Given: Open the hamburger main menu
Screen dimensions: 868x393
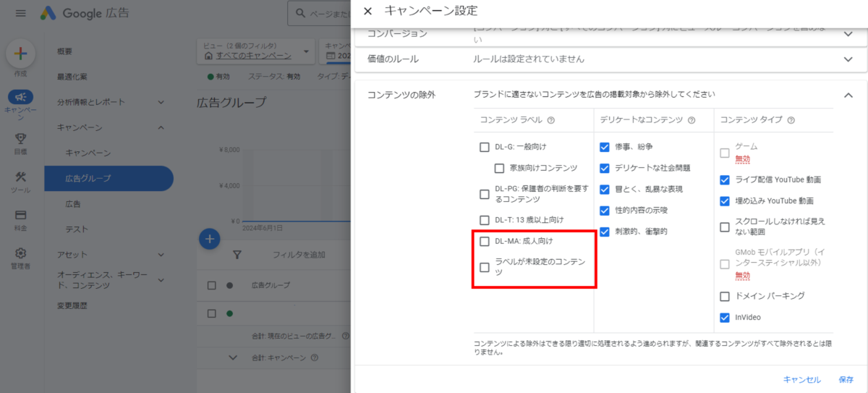Looking at the screenshot, I should click(x=20, y=13).
